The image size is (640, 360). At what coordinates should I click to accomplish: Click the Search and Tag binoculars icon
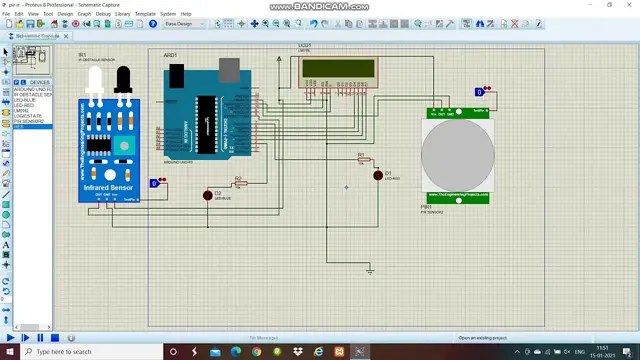tap(480, 24)
